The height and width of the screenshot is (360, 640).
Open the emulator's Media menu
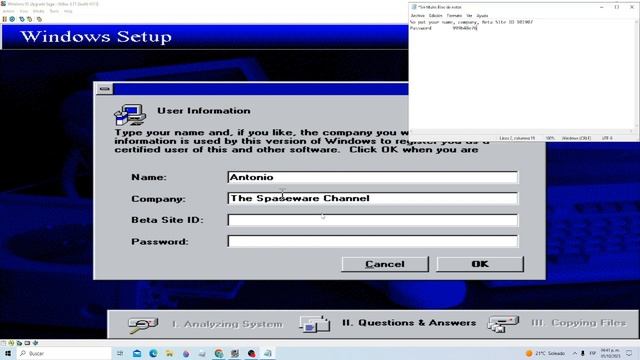point(38,11)
